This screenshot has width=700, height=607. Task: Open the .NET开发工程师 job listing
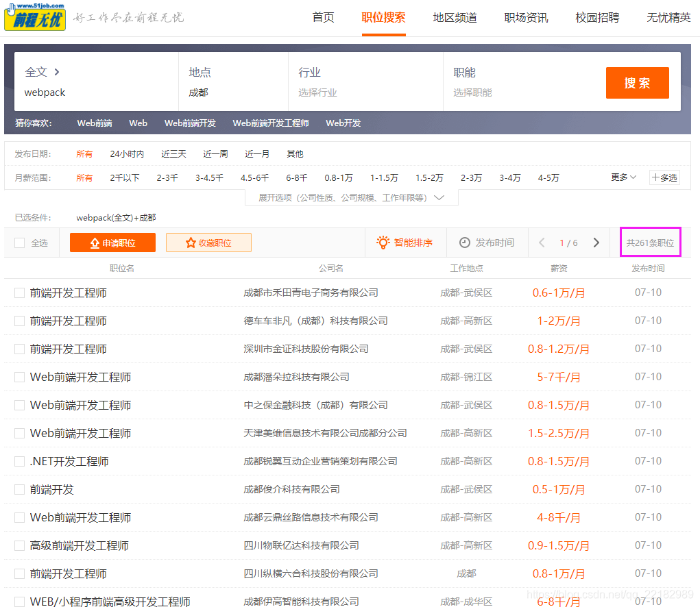[x=69, y=462]
